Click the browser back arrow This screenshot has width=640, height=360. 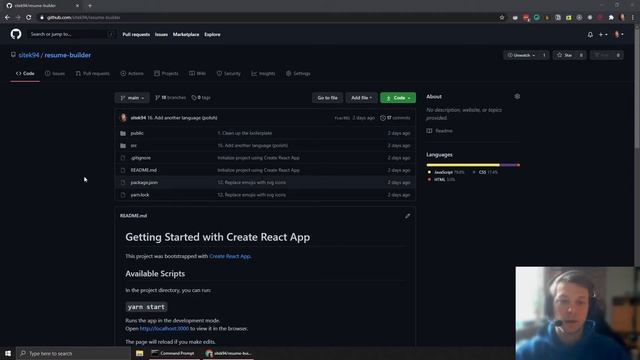[x=7, y=18]
